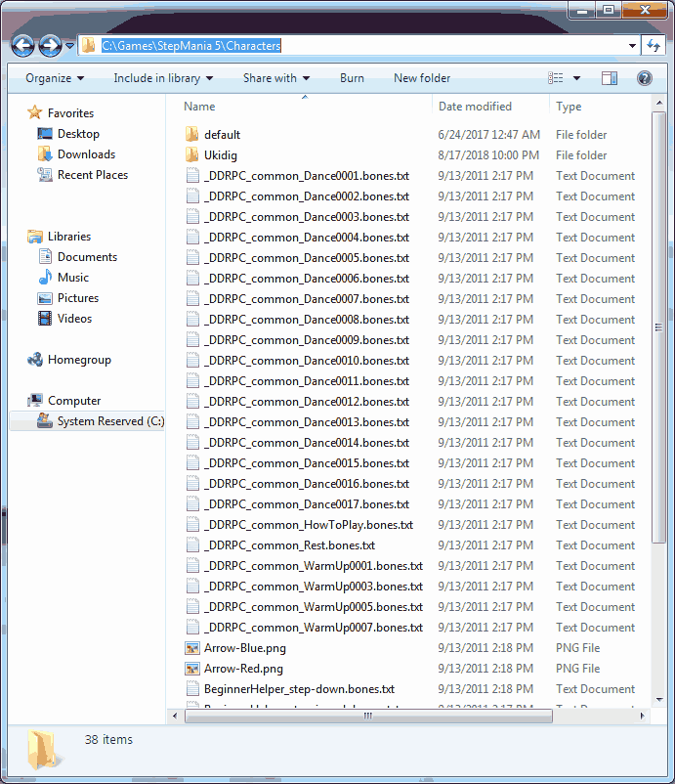Click the New folder button
Image resolution: width=675 pixels, height=784 pixels.
[x=422, y=78]
